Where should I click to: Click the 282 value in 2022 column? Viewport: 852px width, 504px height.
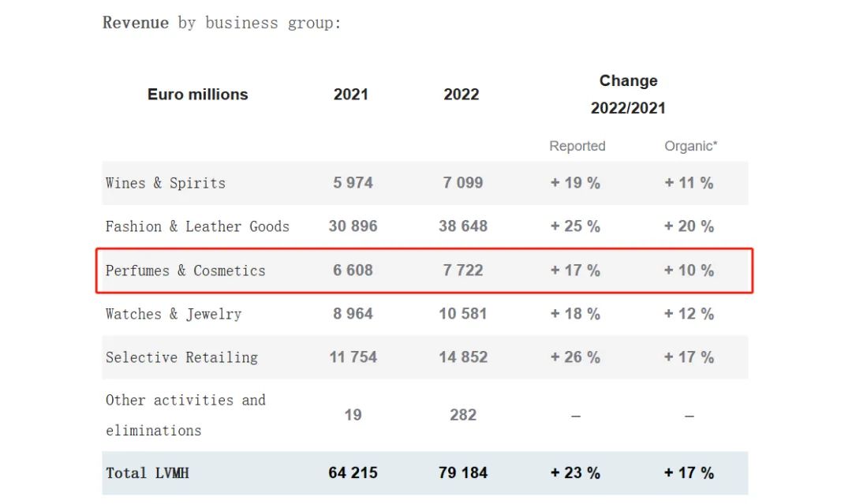click(463, 415)
